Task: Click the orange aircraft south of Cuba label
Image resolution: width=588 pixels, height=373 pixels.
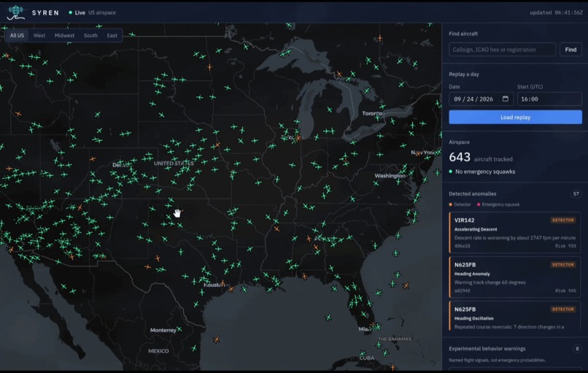Action: point(392,366)
